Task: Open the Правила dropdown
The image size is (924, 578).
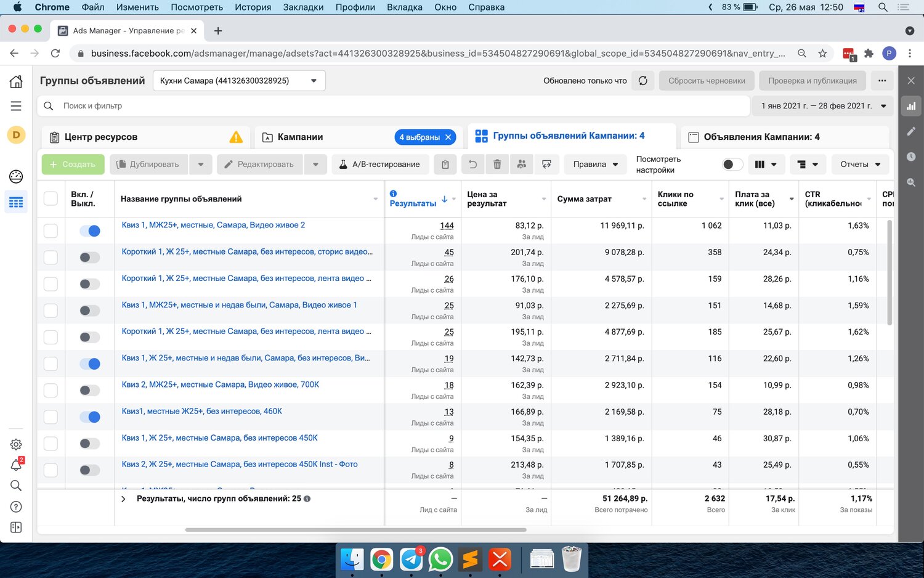Action: pyautogui.click(x=595, y=165)
